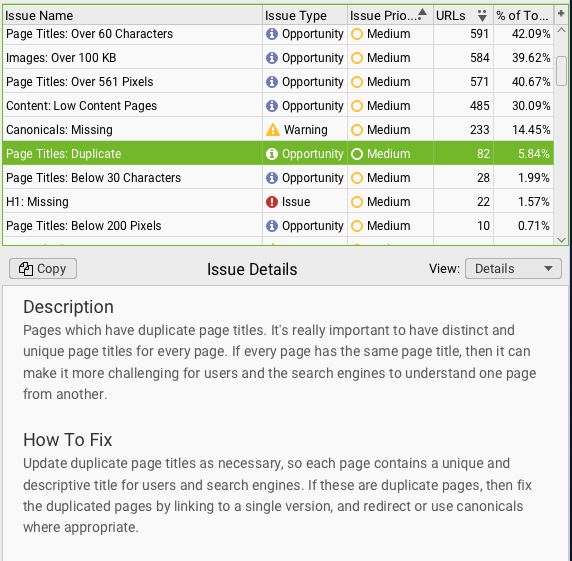Click the Opportunity icon for Page Titles: Over 60 Characters

click(272, 34)
